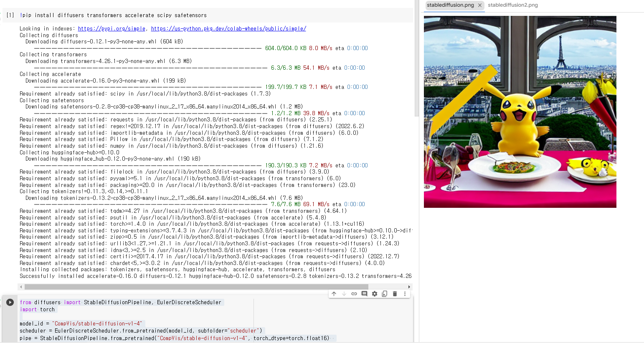The height and width of the screenshot is (343, 644).
Task: Switch to the stablediffusion2.png tab
Action: pyautogui.click(x=513, y=5)
